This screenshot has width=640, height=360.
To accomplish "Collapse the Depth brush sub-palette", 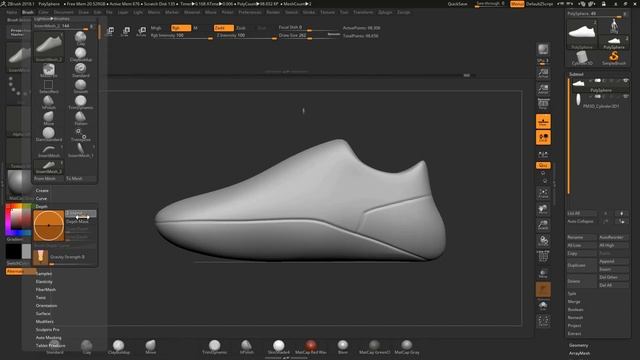I will tap(41, 206).
